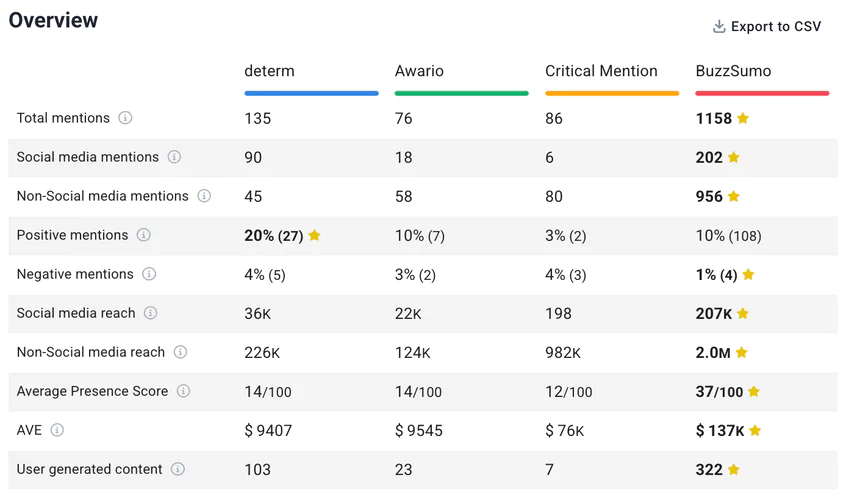The height and width of the screenshot is (500, 849).
Task: Click Awario social media reach 22K
Action: tap(408, 313)
